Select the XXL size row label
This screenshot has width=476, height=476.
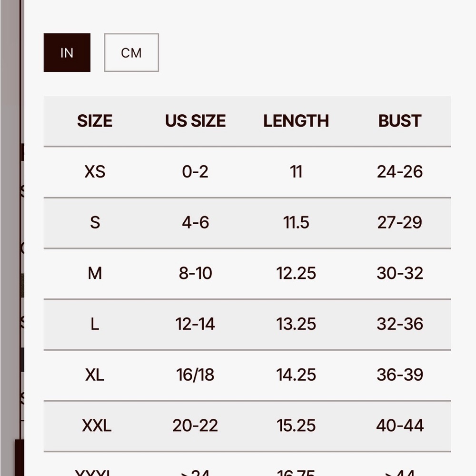[97, 425]
